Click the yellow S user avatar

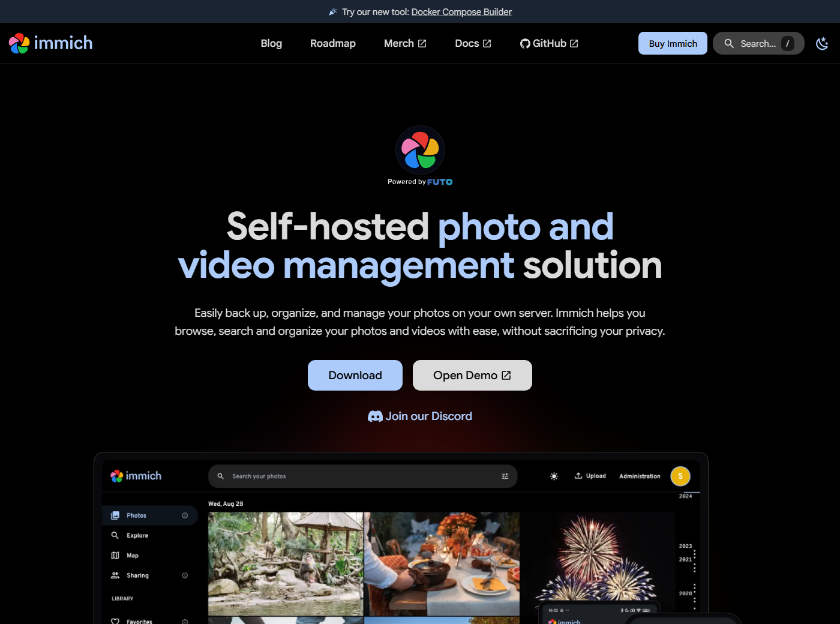pyautogui.click(x=680, y=476)
